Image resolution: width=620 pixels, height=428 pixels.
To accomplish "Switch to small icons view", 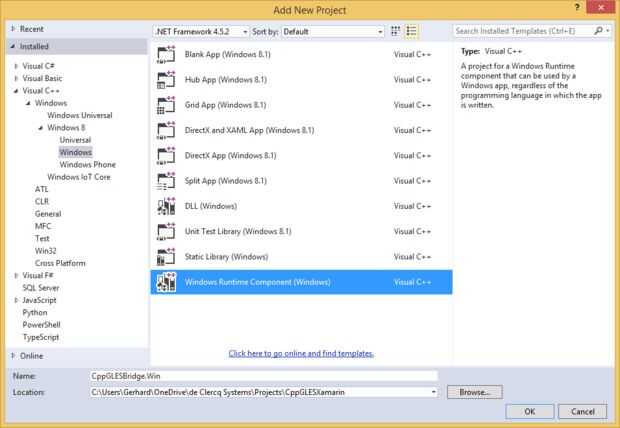I will click(x=395, y=31).
